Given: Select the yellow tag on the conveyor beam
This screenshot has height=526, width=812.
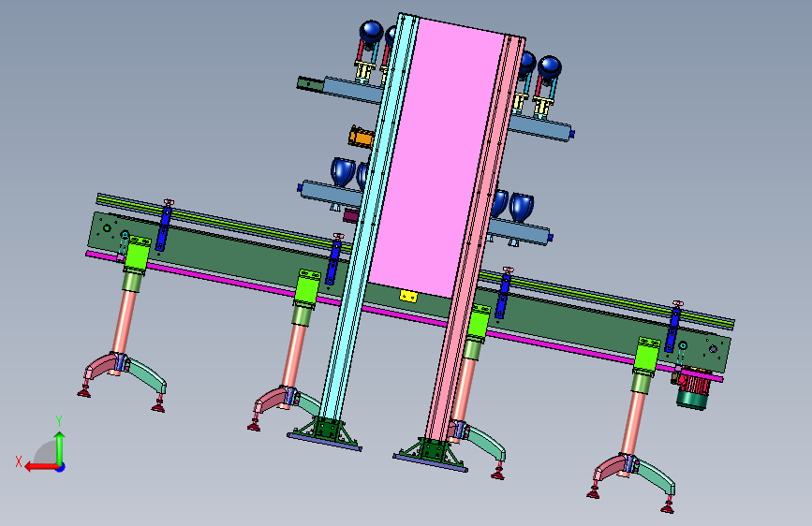Looking at the screenshot, I should 408,297.
